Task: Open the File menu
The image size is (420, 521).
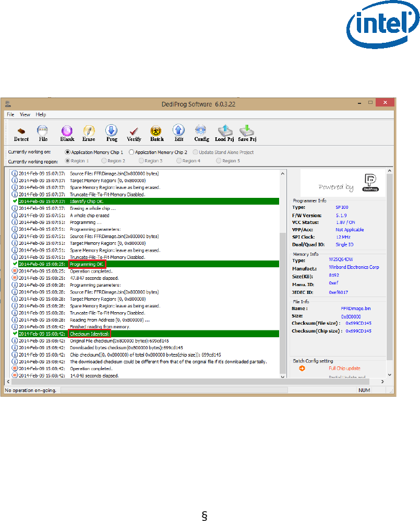Action: 10,114
